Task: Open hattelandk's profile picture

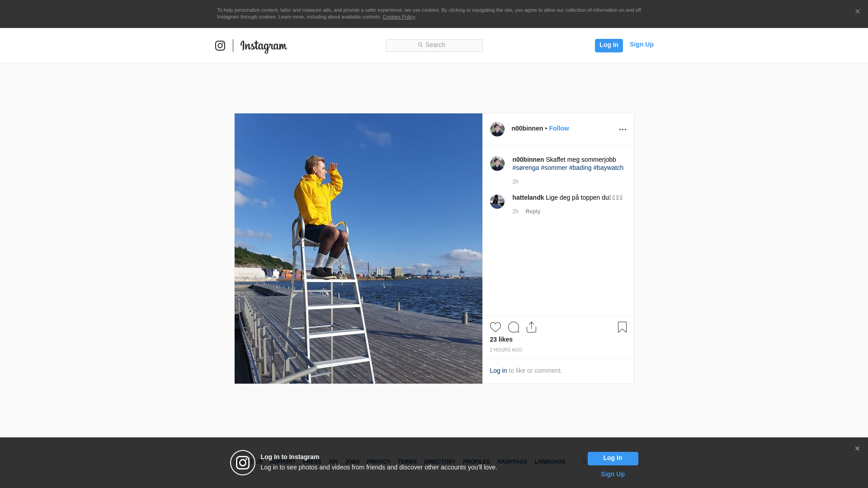Action: click(497, 202)
